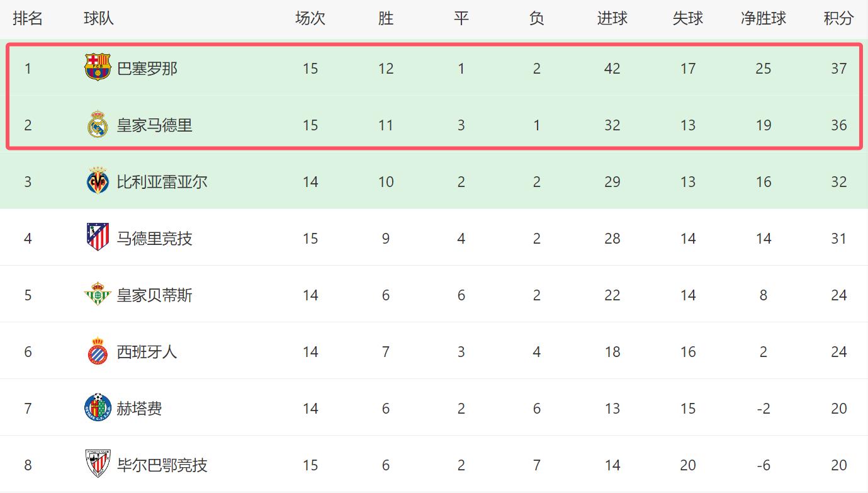Click the Villarreal yellow crest icon
Image resolution: width=868 pixels, height=493 pixels.
click(x=98, y=181)
